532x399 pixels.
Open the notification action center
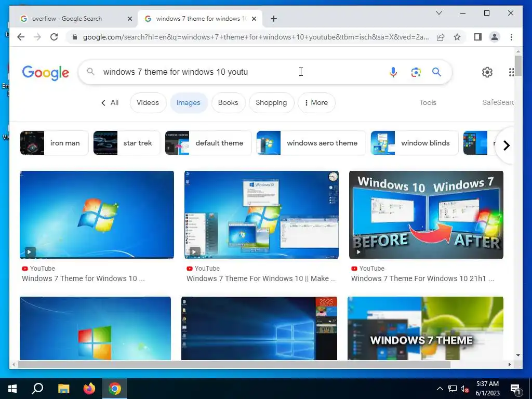tap(515, 389)
